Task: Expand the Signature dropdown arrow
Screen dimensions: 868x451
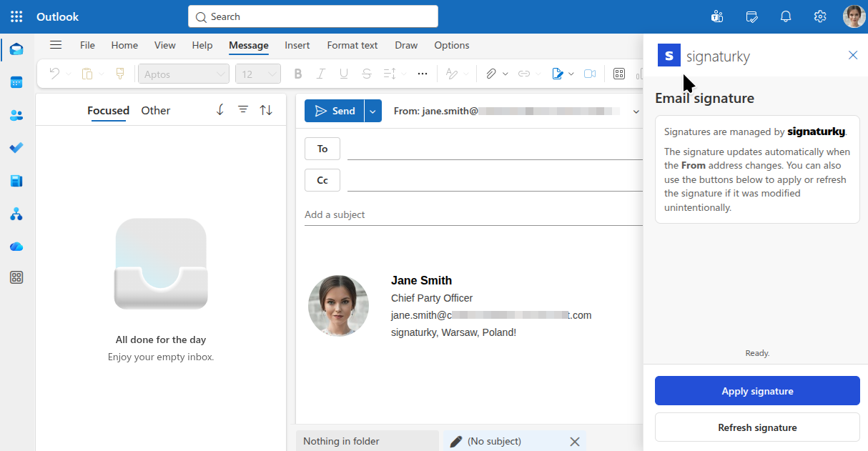Action: 571,74
